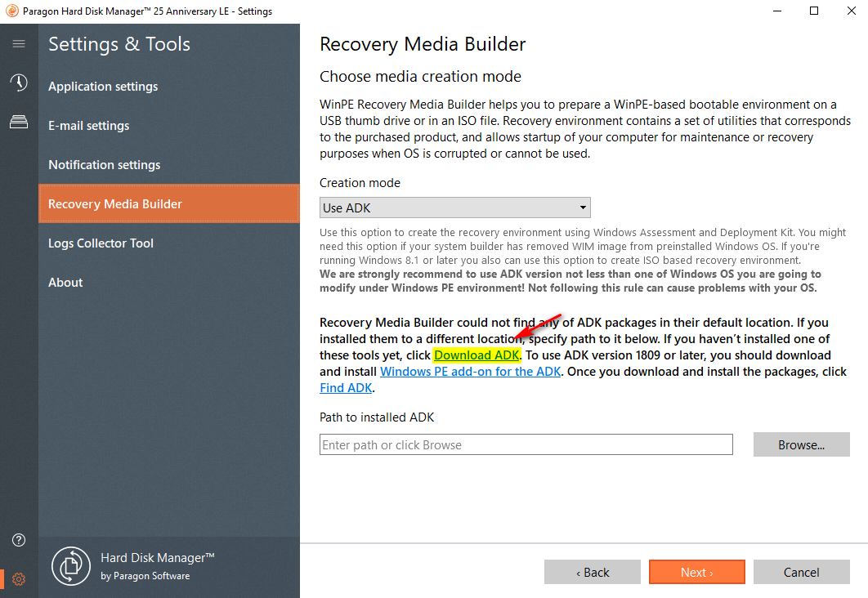Click the Hard Disk Manager logo icon

pyautogui.click(x=71, y=566)
